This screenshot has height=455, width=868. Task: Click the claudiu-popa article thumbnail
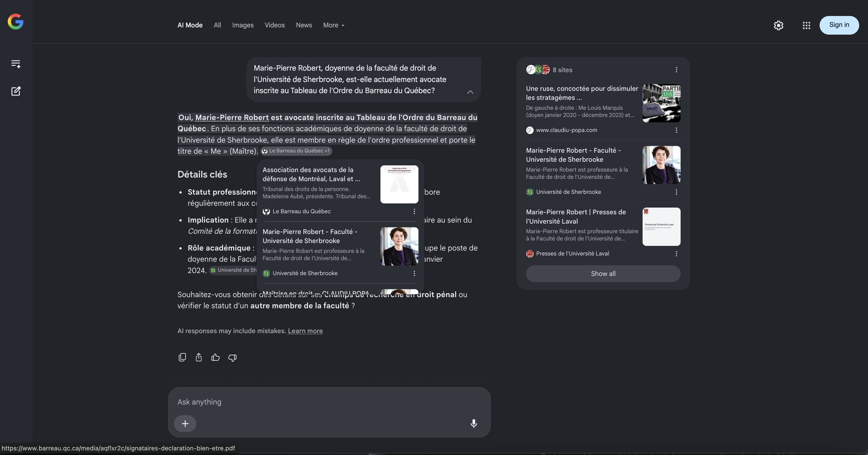pyautogui.click(x=661, y=103)
